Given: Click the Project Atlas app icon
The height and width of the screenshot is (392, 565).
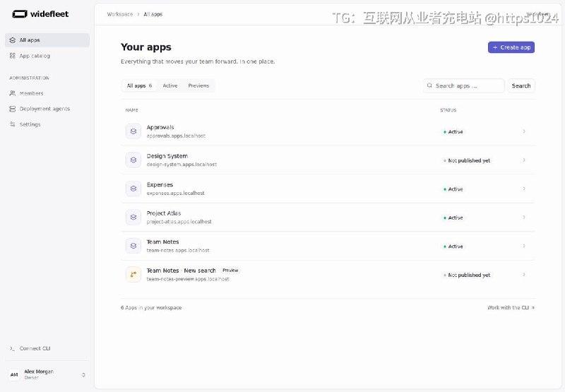Looking at the screenshot, I should click(133, 217).
